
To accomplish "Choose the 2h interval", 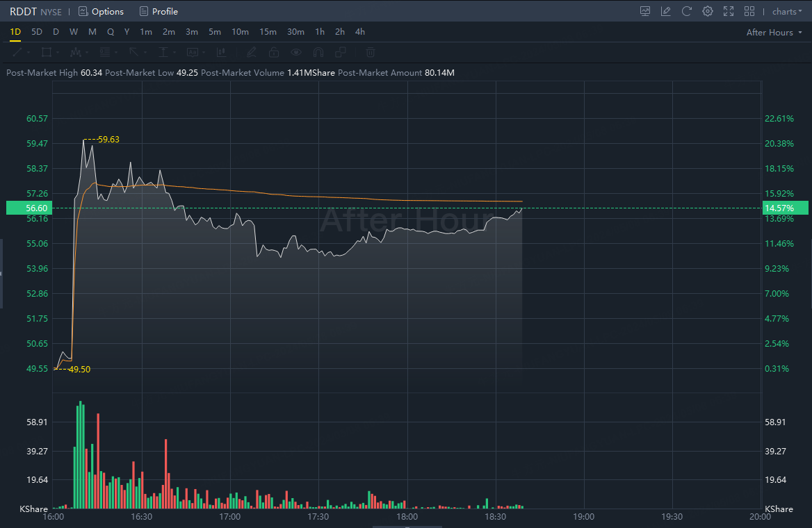I will pyautogui.click(x=340, y=32).
